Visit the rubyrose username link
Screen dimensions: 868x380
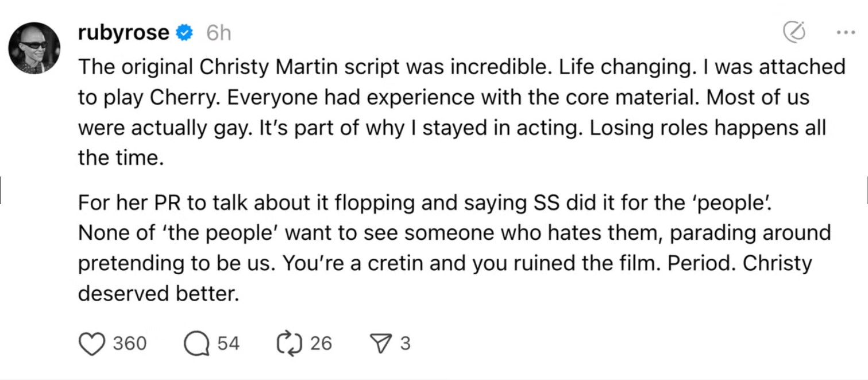tap(124, 34)
